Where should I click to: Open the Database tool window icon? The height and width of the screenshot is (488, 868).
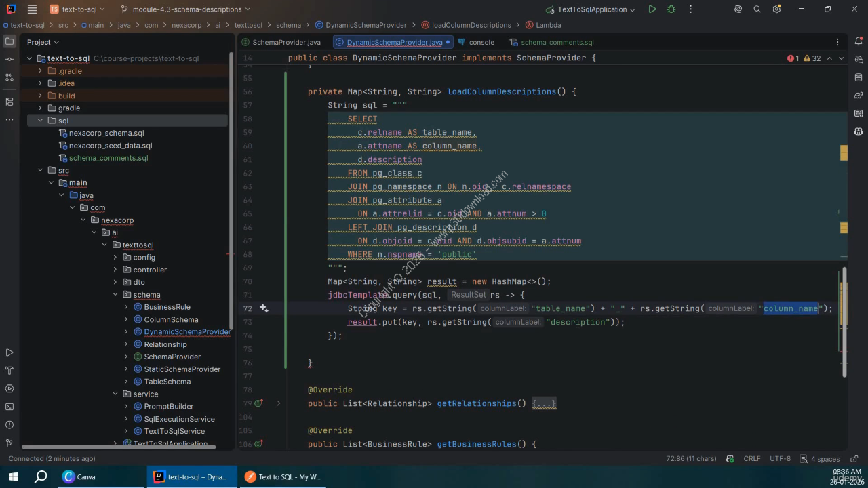[859, 77]
